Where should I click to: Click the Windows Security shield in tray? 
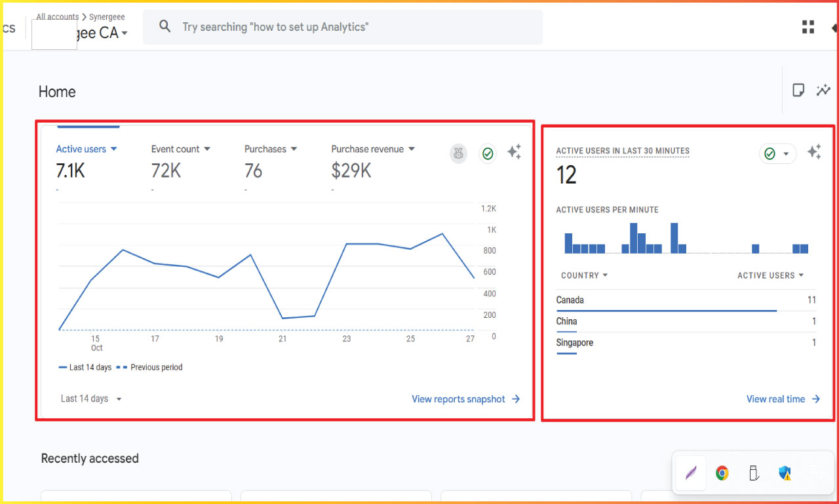[x=785, y=472]
